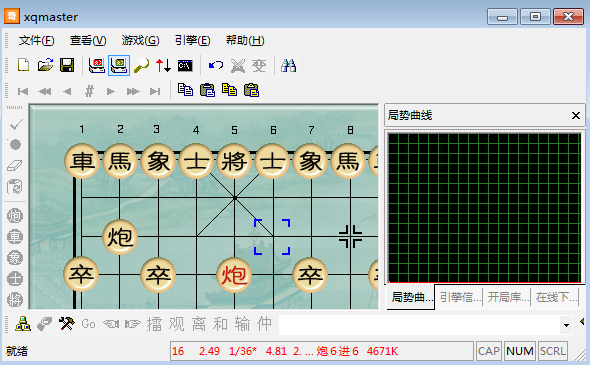Open network computers icon in bottom toolbar
This screenshot has width=590, height=365.
[23, 324]
